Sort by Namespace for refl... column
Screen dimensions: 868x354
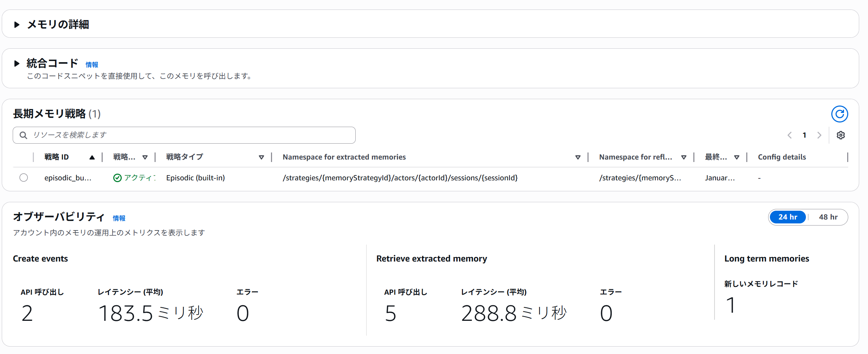pyautogui.click(x=684, y=157)
